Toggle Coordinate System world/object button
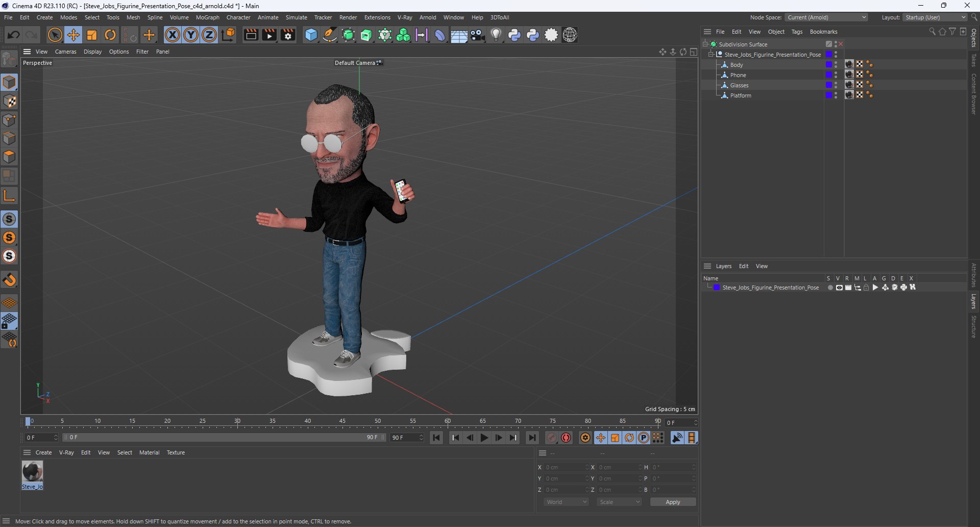Image resolution: width=980 pixels, height=527 pixels. click(229, 35)
